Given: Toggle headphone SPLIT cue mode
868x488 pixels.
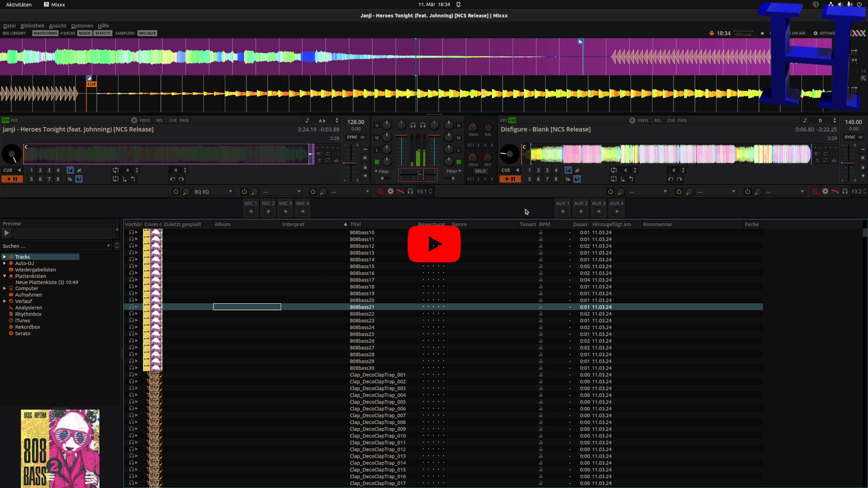Looking at the screenshot, I should coord(481,171).
